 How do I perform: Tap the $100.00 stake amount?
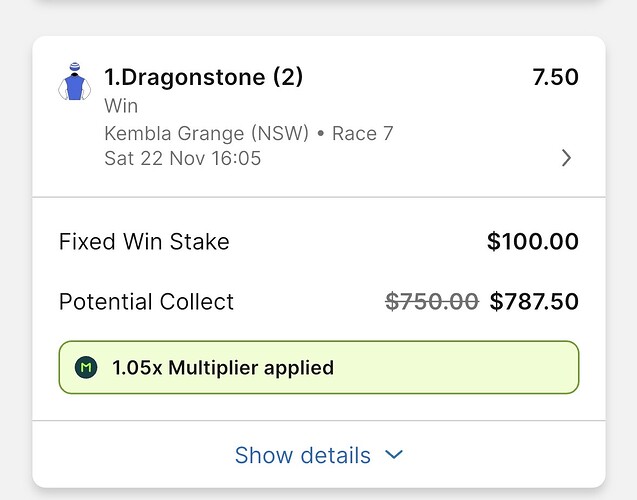[x=532, y=242]
